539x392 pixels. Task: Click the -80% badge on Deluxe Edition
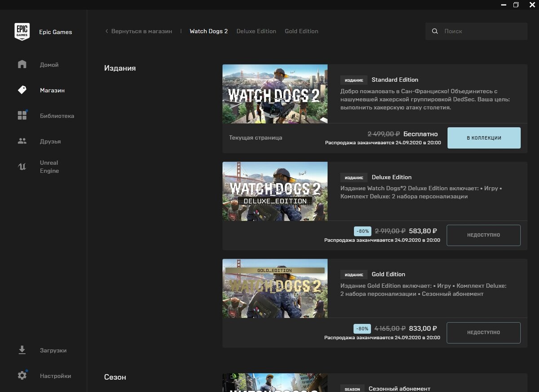pyautogui.click(x=362, y=231)
